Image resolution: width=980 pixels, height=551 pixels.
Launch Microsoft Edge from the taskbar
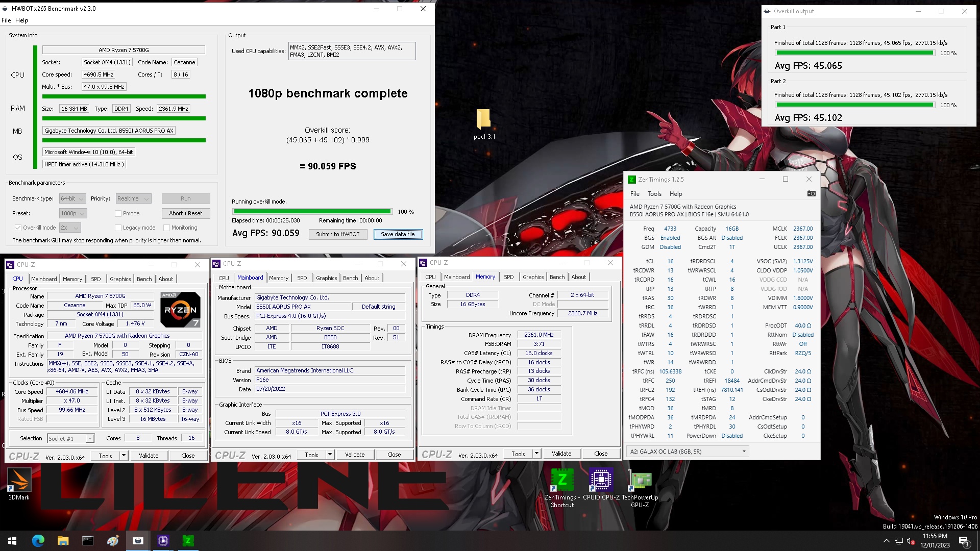[x=38, y=541]
